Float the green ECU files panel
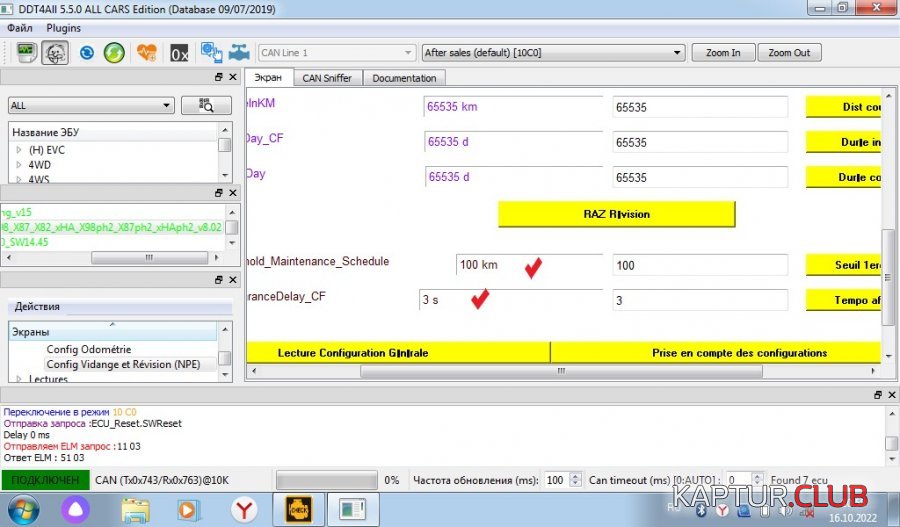 pyautogui.click(x=219, y=193)
